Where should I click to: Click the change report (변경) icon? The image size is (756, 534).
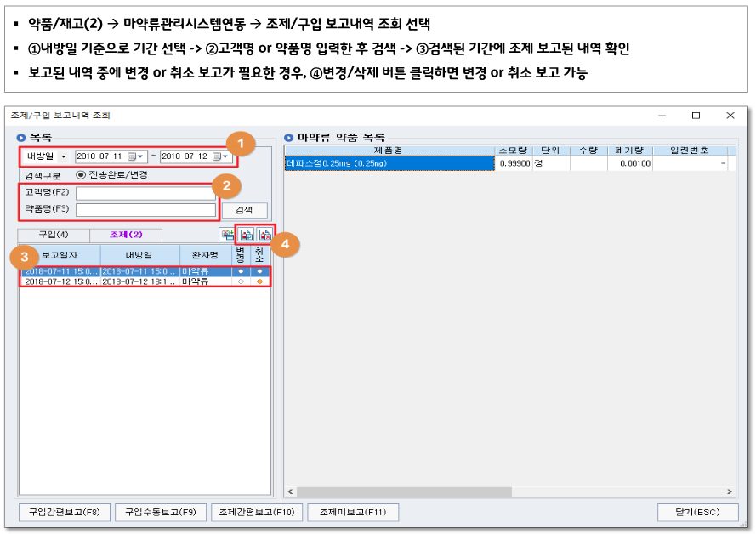[247, 236]
